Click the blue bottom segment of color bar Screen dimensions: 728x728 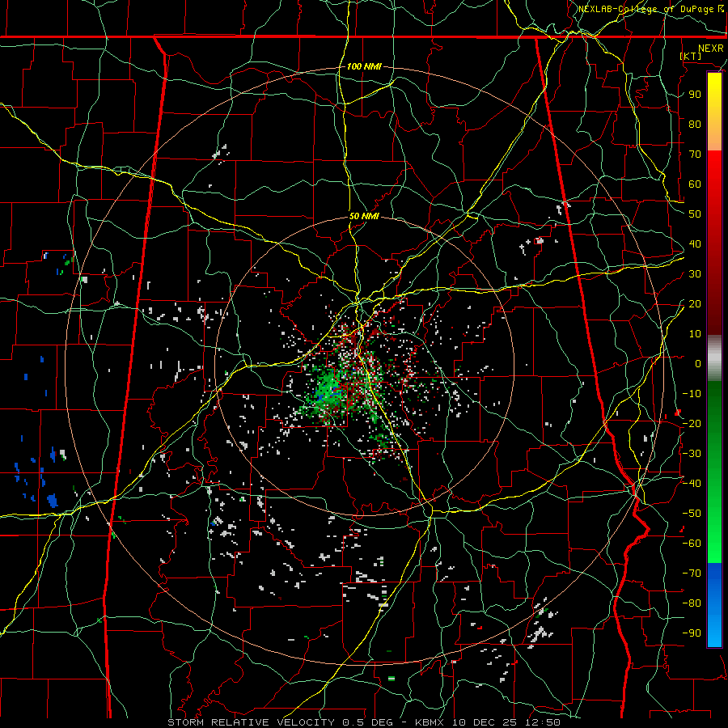pyautogui.click(x=714, y=605)
